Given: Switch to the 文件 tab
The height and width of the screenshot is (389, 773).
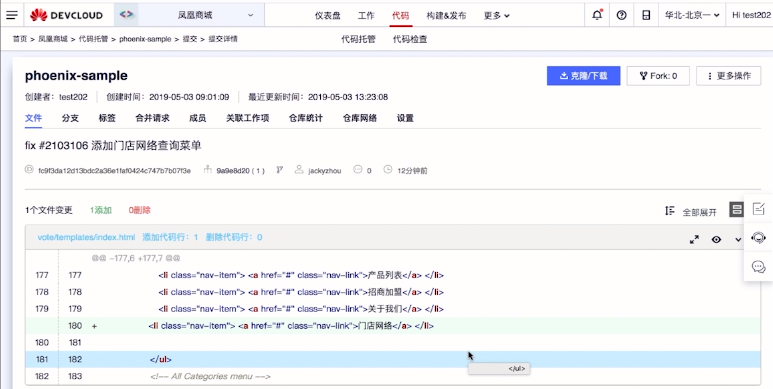Looking at the screenshot, I should click(34, 118).
